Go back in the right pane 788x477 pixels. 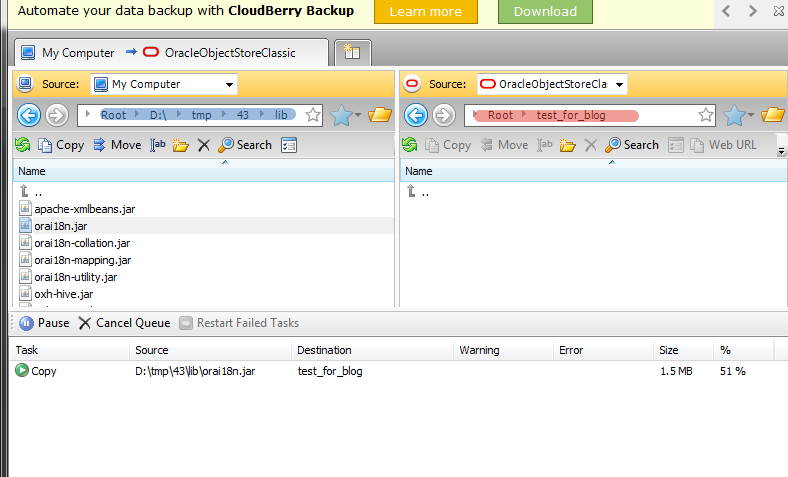point(416,115)
